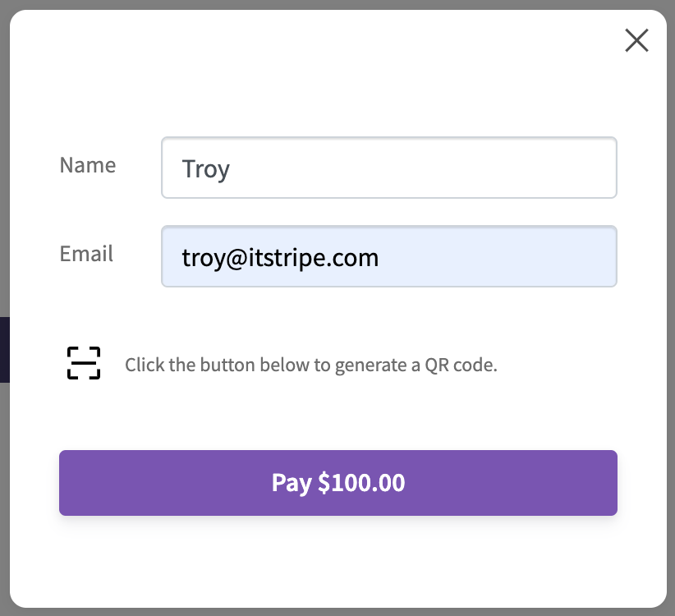Focus the Name input field

click(388, 168)
